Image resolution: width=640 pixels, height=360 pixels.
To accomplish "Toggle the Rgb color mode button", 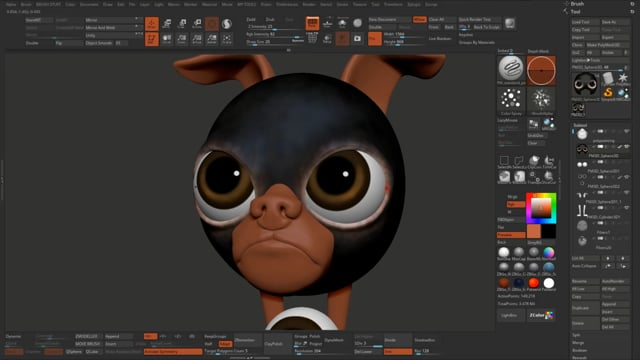I will [516, 204].
